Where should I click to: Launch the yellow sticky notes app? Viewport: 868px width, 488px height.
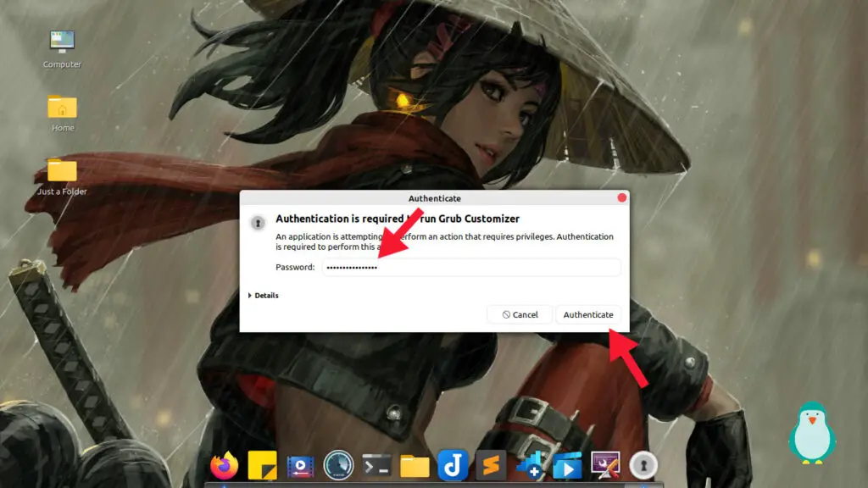pyautogui.click(x=263, y=465)
